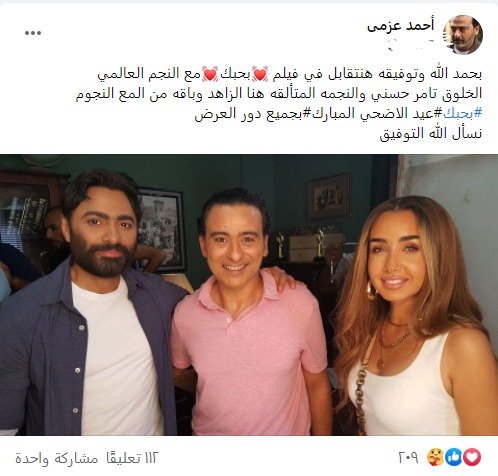Viewport: 498px width, 476px height.
Task: Click the golden trophy in photo background
Action: tap(320, 244)
